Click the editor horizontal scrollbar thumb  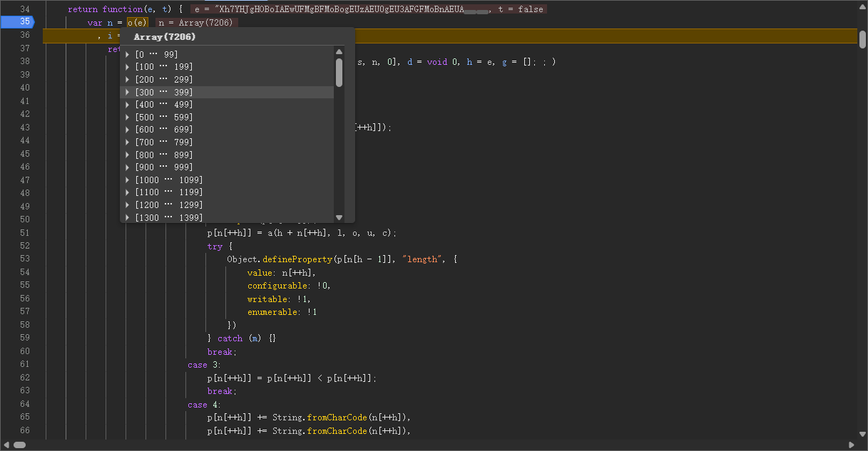pyautogui.click(x=19, y=445)
